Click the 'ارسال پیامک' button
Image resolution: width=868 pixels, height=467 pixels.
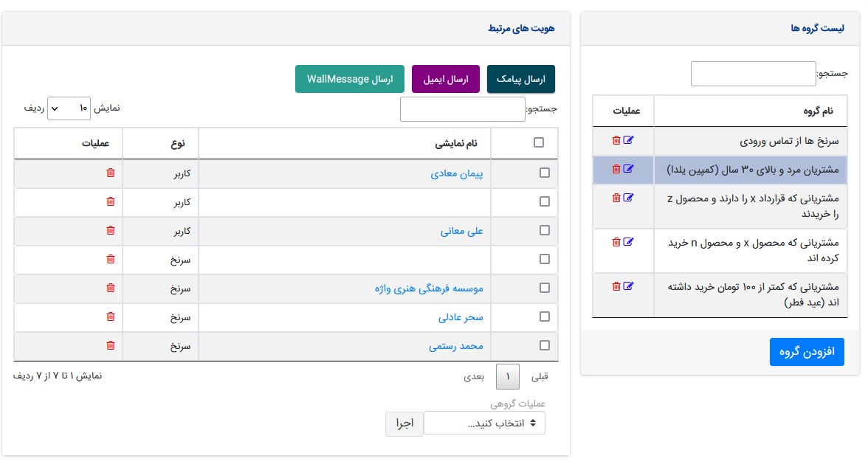pyautogui.click(x=520, y=79)
